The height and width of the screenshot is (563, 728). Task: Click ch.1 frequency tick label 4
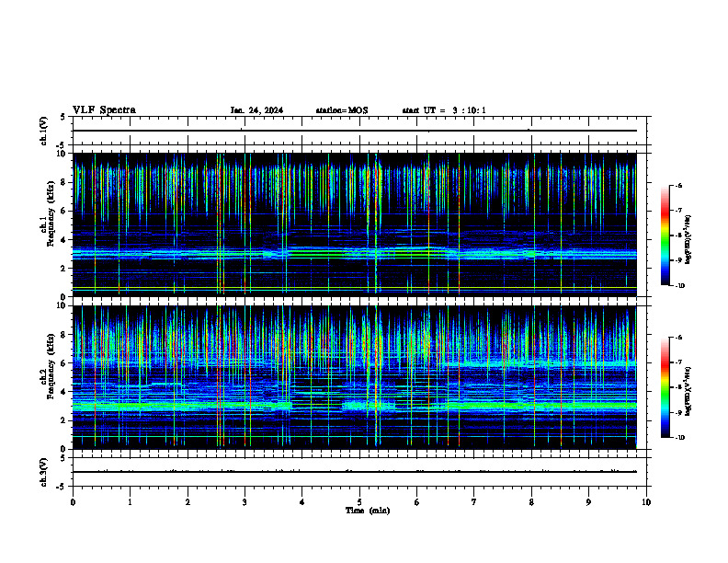[x=63, y=240]
